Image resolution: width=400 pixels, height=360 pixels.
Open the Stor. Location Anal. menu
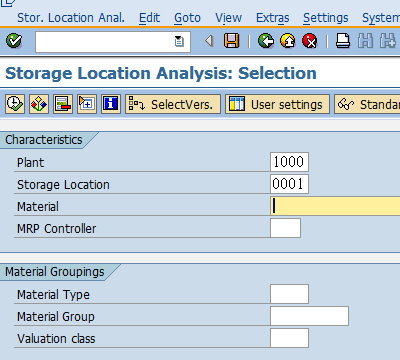[x=71, y=18]
